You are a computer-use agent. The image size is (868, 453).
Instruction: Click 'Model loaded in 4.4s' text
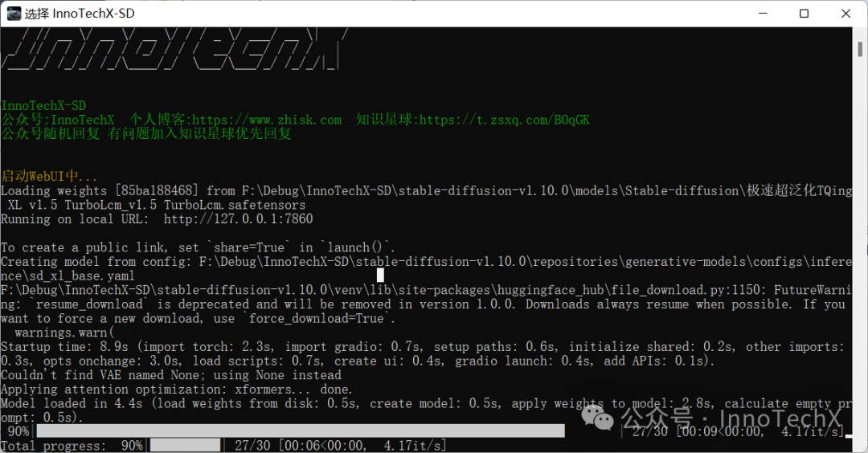click(x=72, y=404)
